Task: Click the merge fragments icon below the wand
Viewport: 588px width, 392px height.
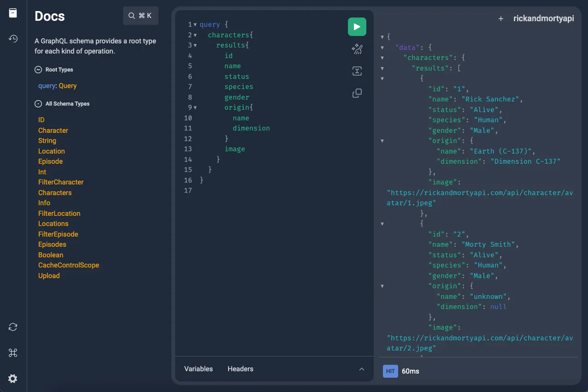Action: [357, 71]
